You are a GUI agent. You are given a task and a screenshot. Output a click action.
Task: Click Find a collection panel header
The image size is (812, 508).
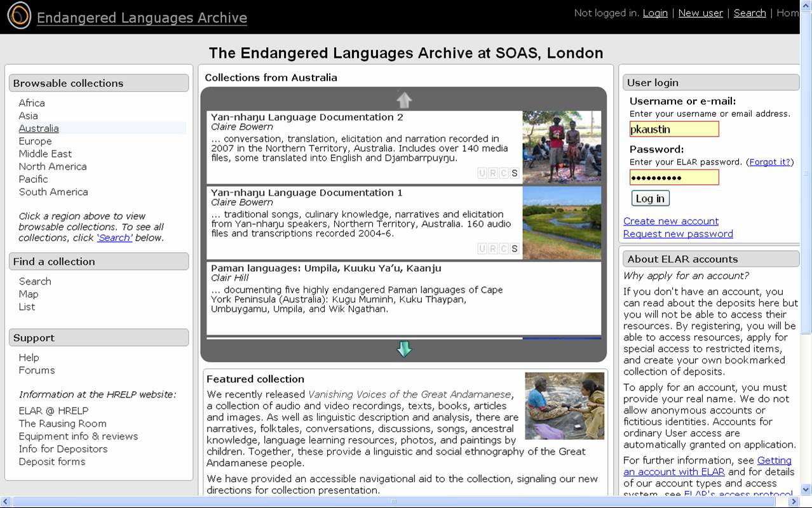pyautogui.click(x=99, y=262)
